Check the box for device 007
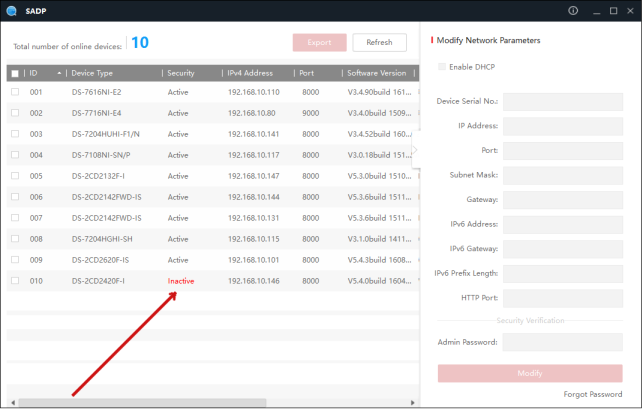 click(x=15, y=218)
